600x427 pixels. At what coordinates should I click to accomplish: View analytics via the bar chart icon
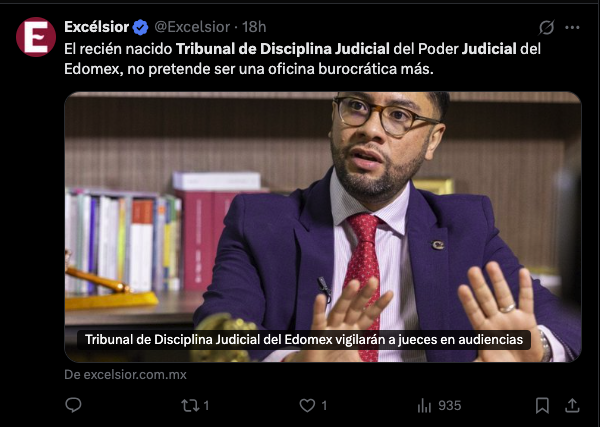[x=424, y=406]
